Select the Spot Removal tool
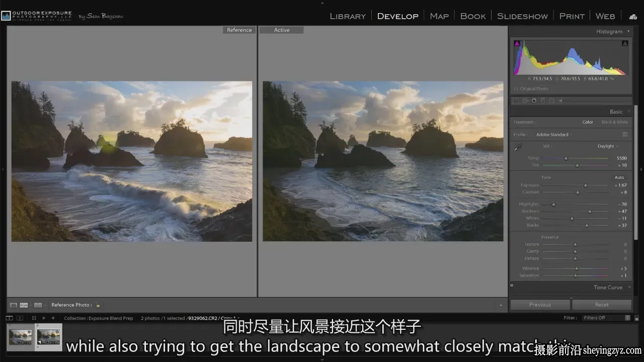The height and width of the screenshot is (362, 644). [525, 101]
